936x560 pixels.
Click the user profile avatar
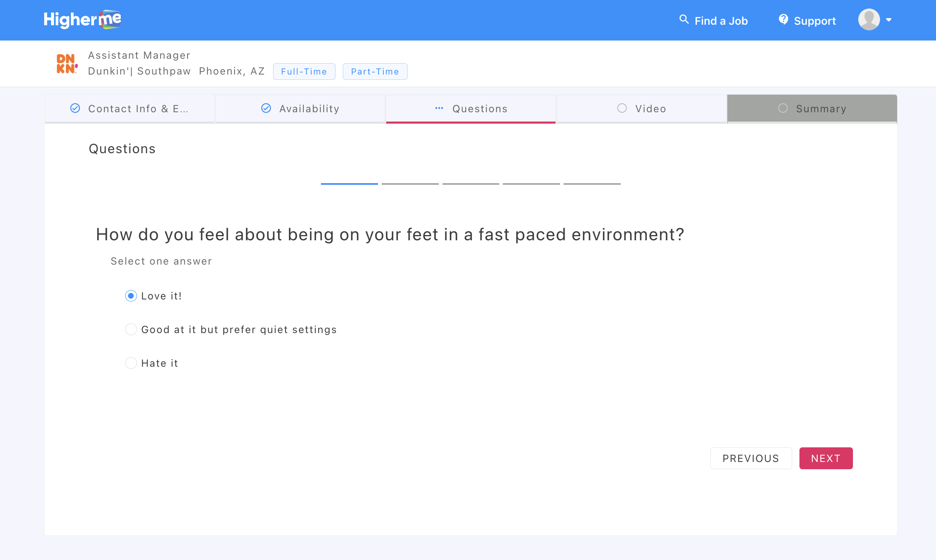[x=869, y=19]
